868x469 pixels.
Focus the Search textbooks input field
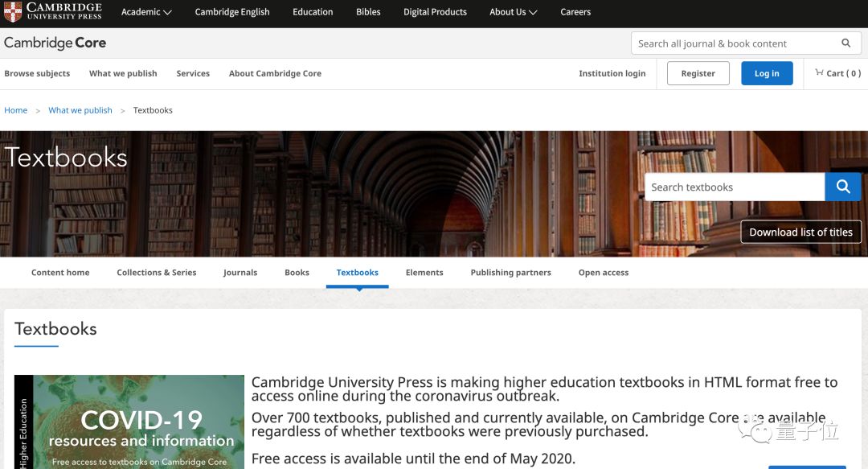click(734, 187)
